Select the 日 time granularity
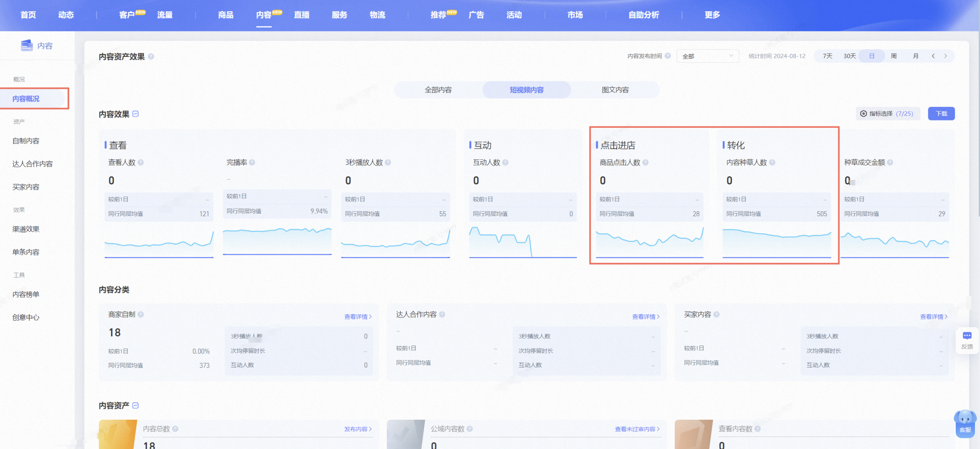Viewport: 980px width, 449px height. (x=871, y=56)
